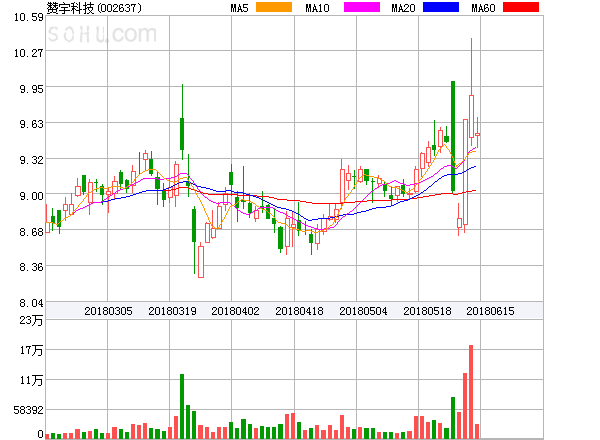Click the stock title 赞宇科技(002637)

pos(94,8)
